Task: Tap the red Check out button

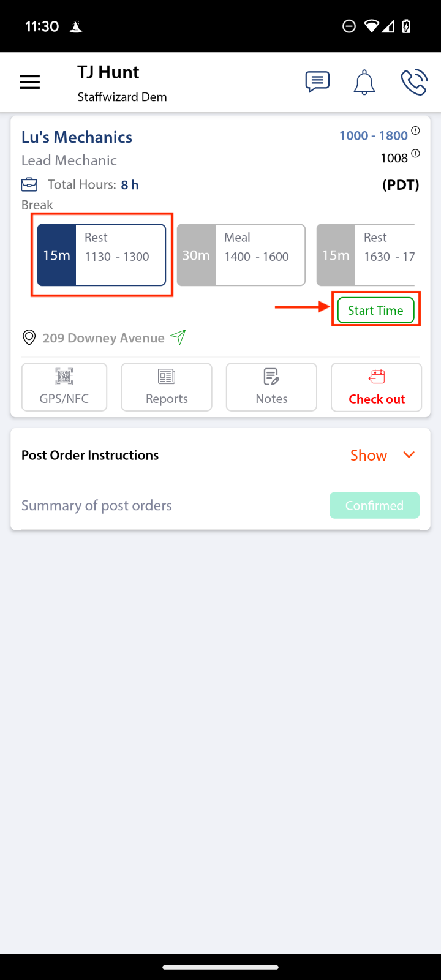Action: click(x=377, y=387)
